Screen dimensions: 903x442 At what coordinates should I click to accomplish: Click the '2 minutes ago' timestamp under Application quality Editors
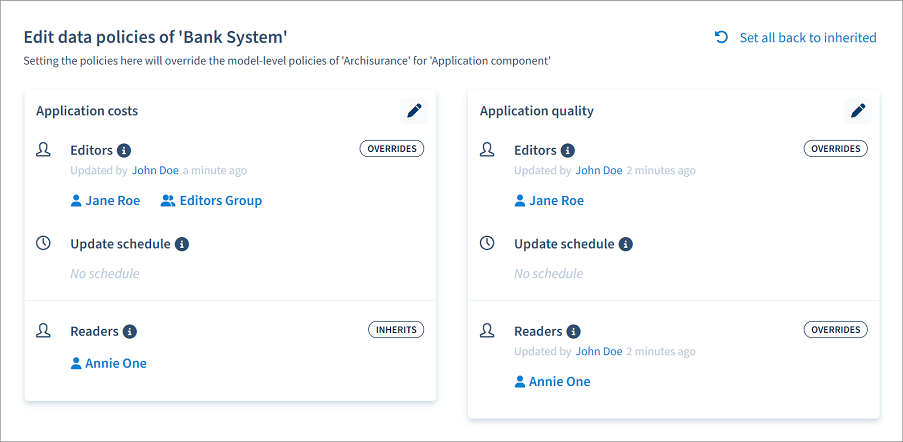pos(661,171)
